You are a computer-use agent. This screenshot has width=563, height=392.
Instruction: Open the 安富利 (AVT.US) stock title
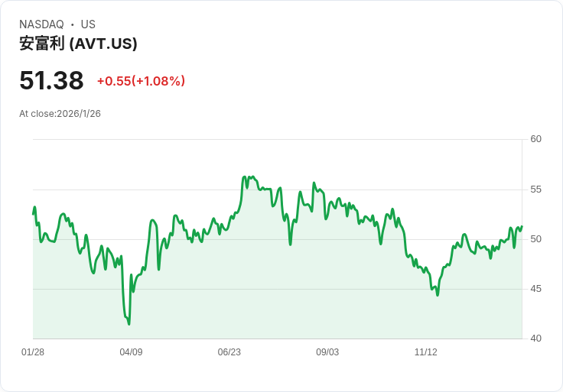tap(78, 44)
